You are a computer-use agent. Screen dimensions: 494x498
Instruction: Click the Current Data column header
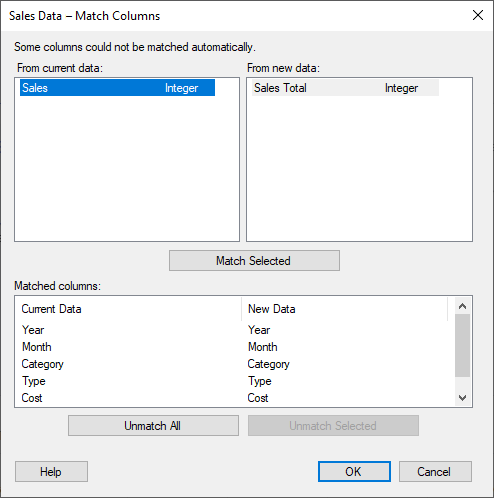tap(128, 309)
